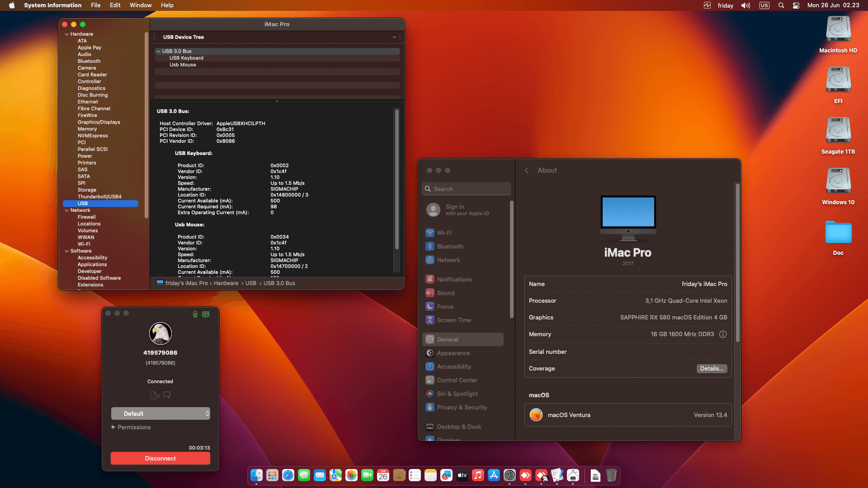Click the memory info circle icon
The height and width of the screenshot is (488, 868).
[723, 334]
